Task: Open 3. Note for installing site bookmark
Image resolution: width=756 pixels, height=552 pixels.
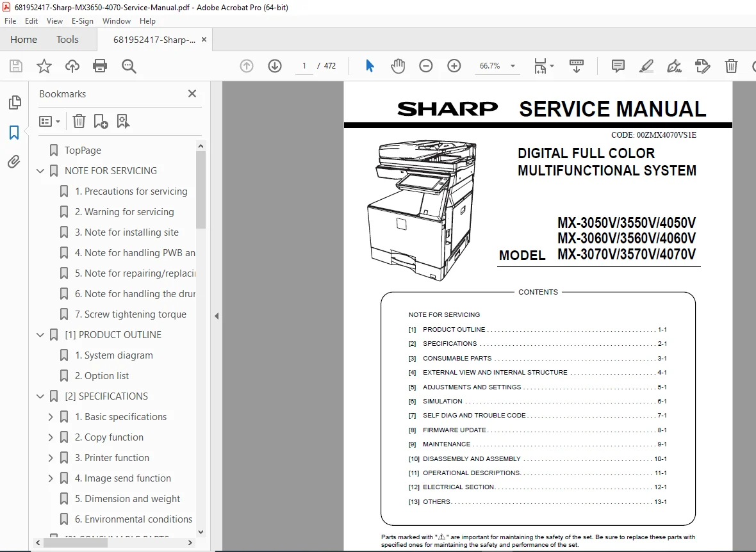Action: [x=127, y=232]
